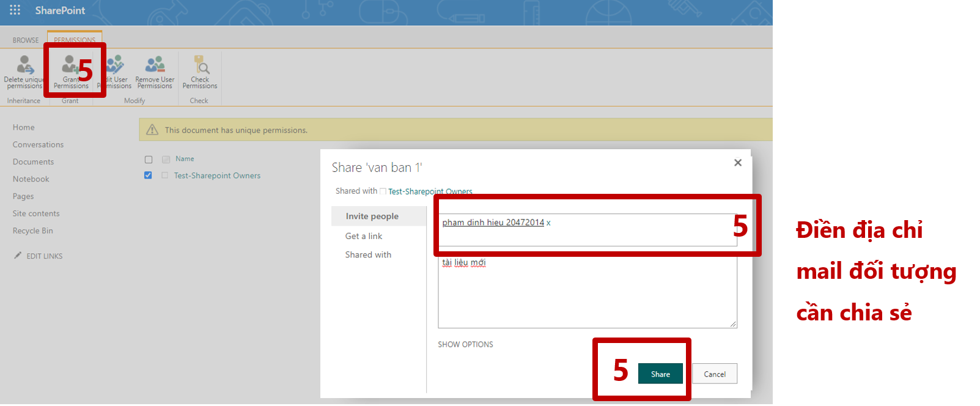The height and width of the screenshot is (406, 980).
Task: Go to Site contents in left navigation
Action: click(x=36, y=213)
